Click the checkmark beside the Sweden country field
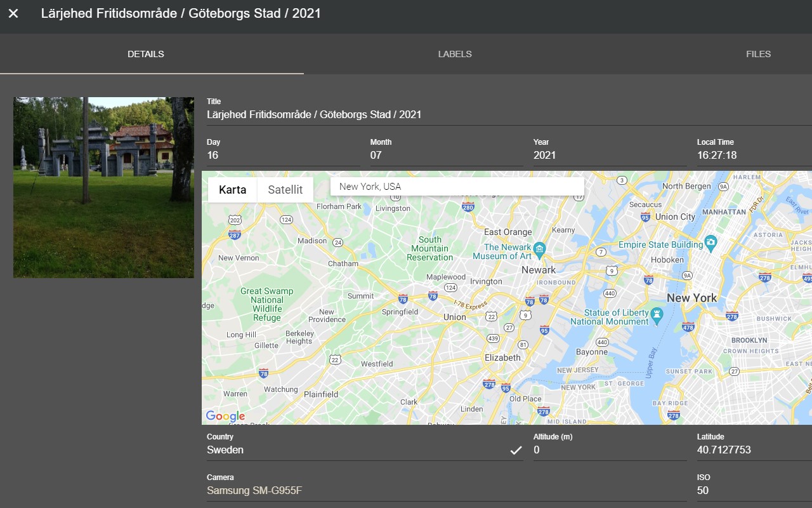The height and width of the screenshot is (508, 812). coord(515,450)
